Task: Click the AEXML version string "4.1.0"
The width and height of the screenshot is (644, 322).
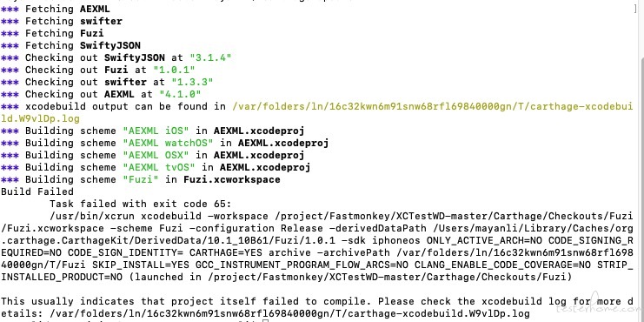Action: tap(180, 94)
